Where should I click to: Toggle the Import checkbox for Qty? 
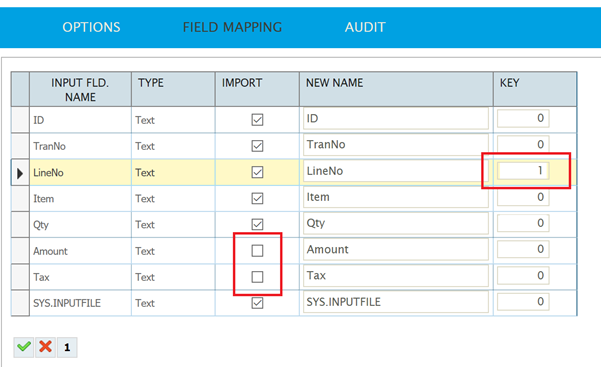(257, 224)
